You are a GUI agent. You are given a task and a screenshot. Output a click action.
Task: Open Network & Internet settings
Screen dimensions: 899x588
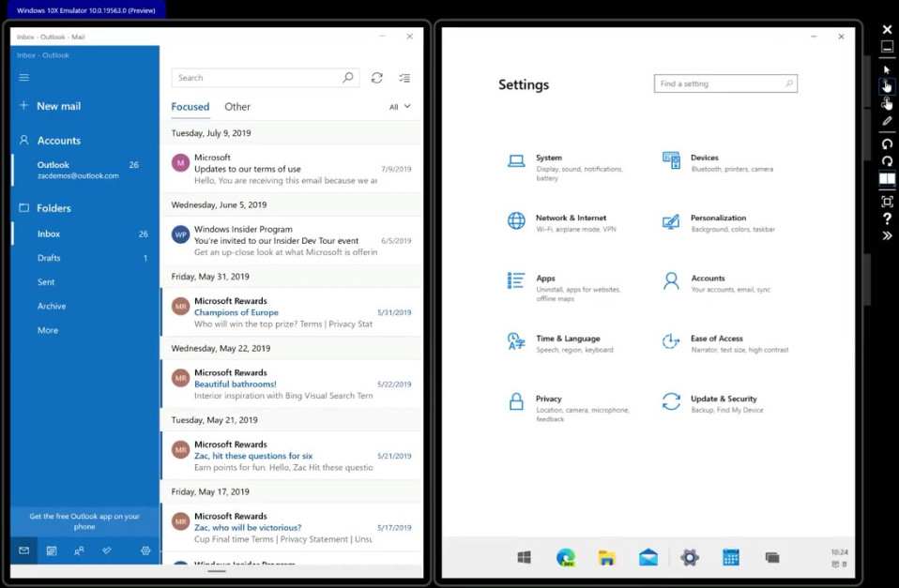pyautogui.click(x=562, y=222)
